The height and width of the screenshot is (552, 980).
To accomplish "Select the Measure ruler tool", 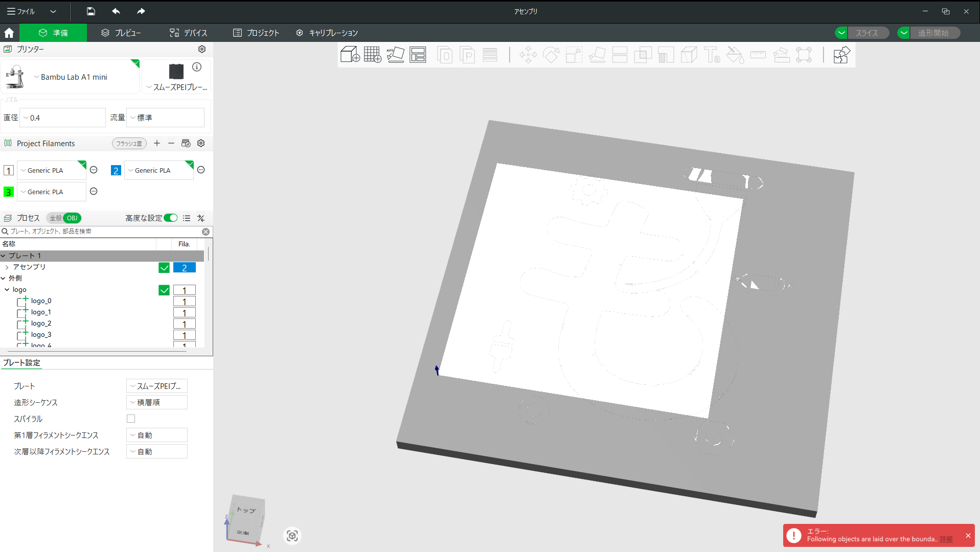I will point(758,55).
